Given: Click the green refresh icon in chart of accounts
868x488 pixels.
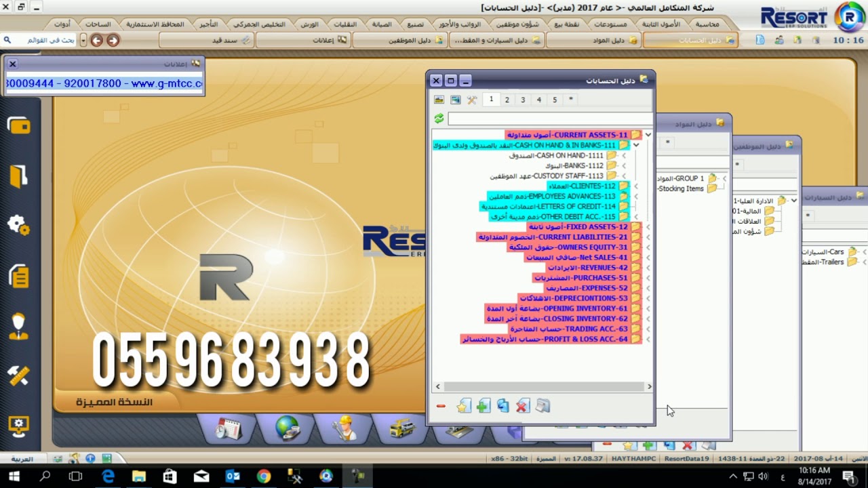Looking at the screenshot, I should pyautogui.click(x=439, y=119).
